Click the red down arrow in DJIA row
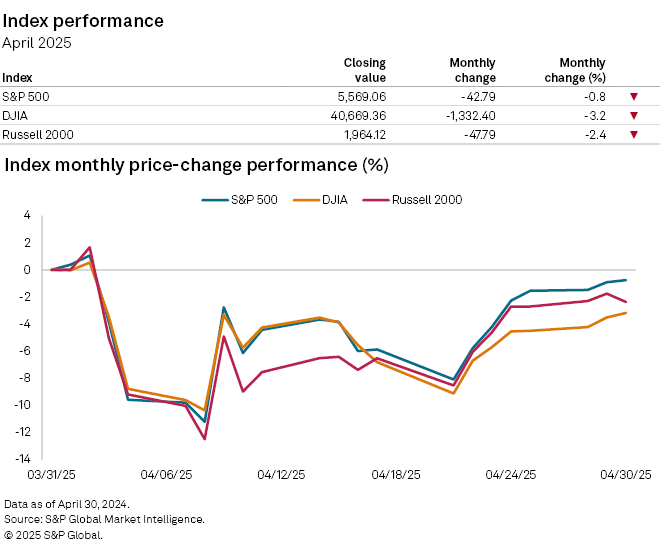The height and width of the screenshot is (552, 660). point(634,116)
